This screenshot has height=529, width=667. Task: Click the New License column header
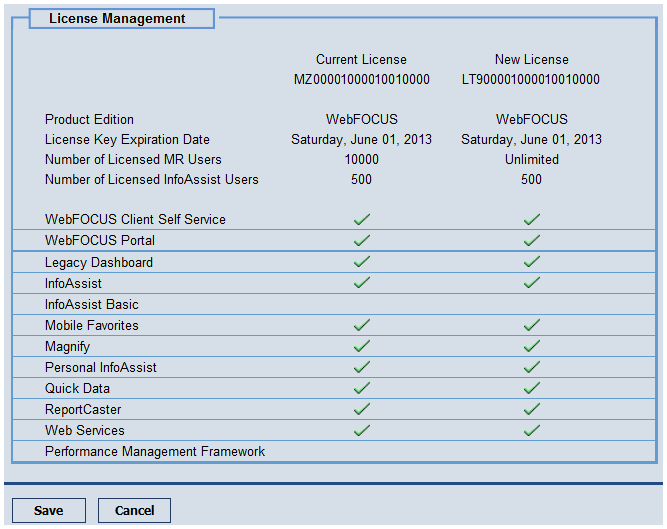(x=532, y=60)
